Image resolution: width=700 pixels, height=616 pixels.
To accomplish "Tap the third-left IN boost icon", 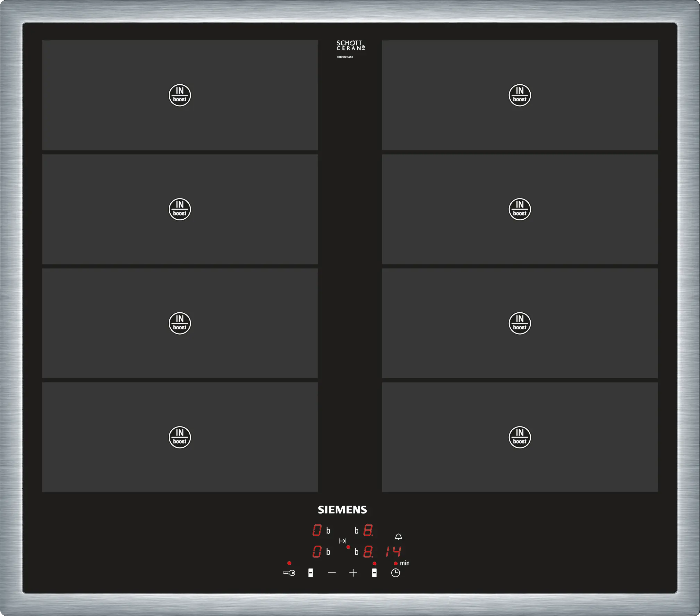I will click(180, 323).
